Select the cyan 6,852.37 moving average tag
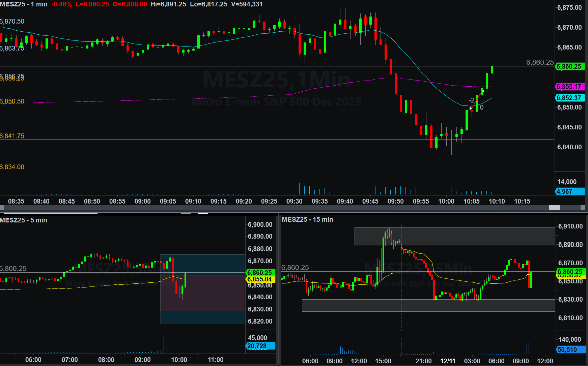This screenshot has height=366, width=588. click(x=569, y=98)
